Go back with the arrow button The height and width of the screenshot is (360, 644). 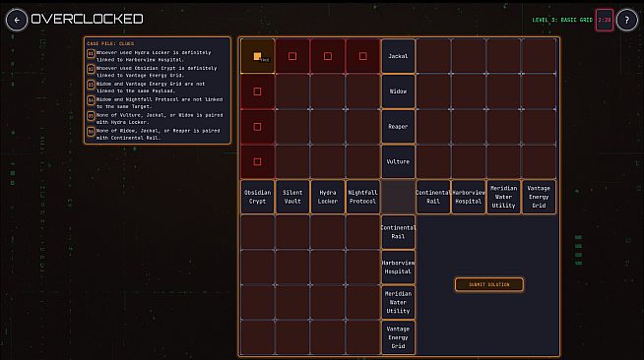tap(17, 20)
